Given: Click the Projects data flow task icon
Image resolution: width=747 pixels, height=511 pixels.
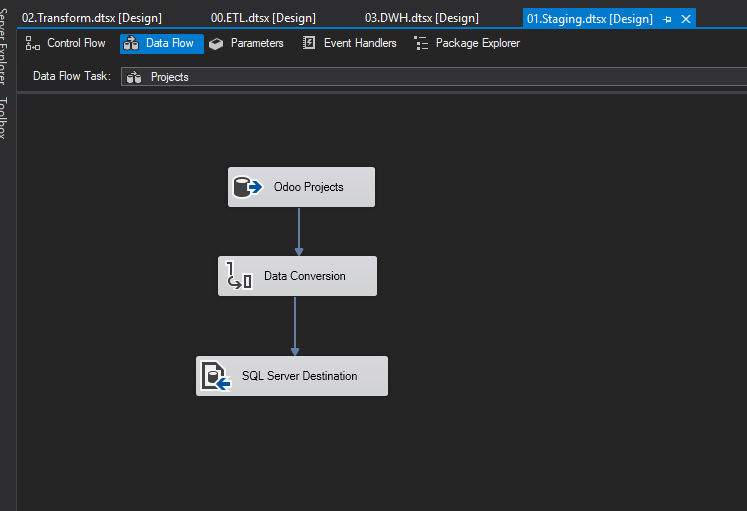Looking at the screenshot, I should (134, 77).
